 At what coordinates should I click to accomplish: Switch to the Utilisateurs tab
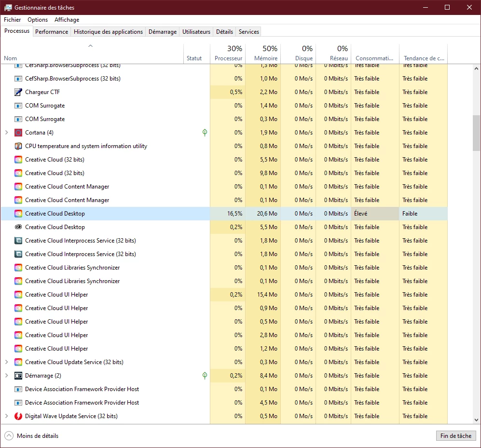(196, 31)
